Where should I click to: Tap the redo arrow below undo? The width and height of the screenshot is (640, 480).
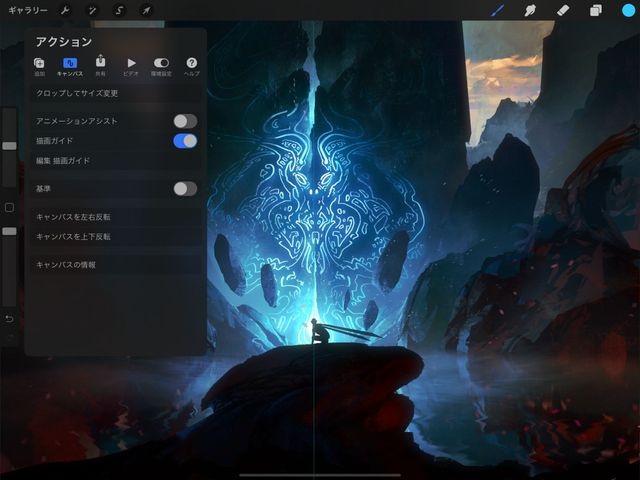[x=9, y=337]
